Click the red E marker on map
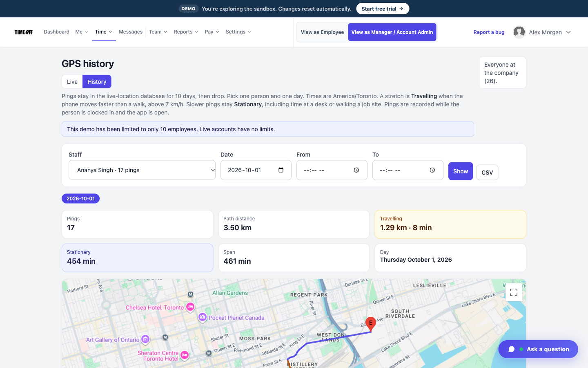 371,323
